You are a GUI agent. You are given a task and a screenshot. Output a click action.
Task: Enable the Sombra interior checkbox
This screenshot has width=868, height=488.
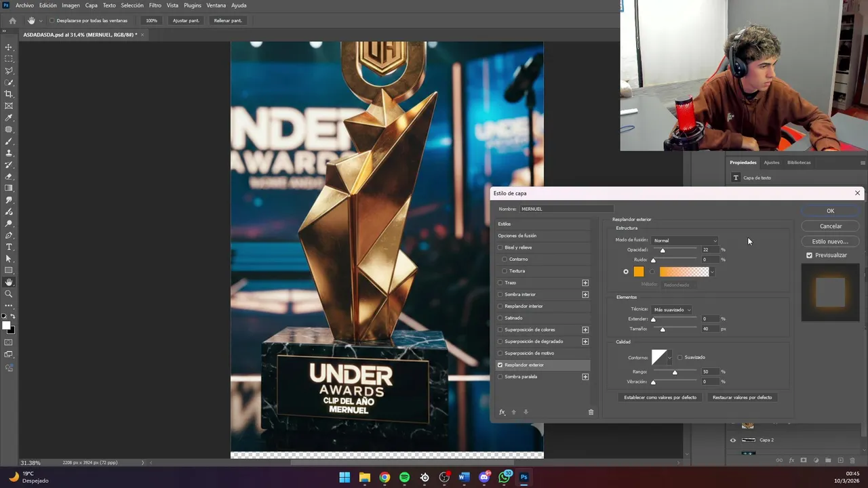[x=500, y=294]
